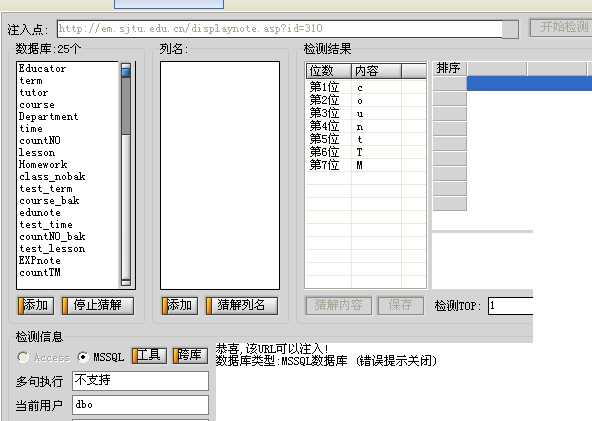Viewport: 592px width, 421px height.
Task: Select the 第2位 result row
Action: [365, 100]
